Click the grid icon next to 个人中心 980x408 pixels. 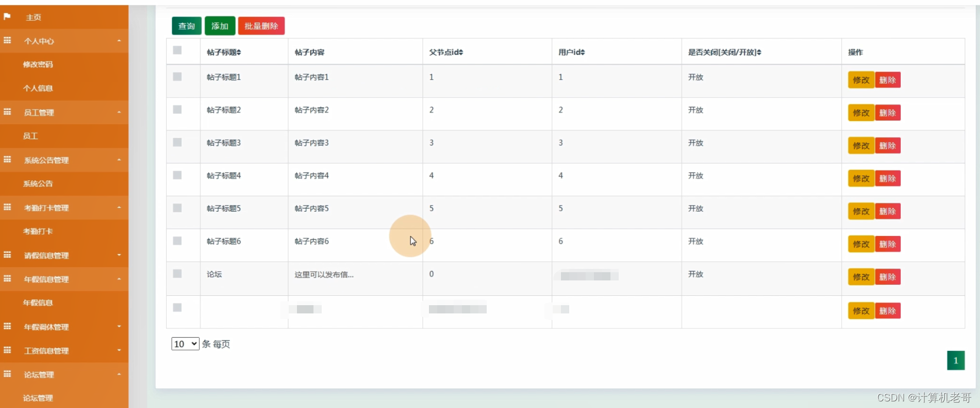tap(7, 40)
